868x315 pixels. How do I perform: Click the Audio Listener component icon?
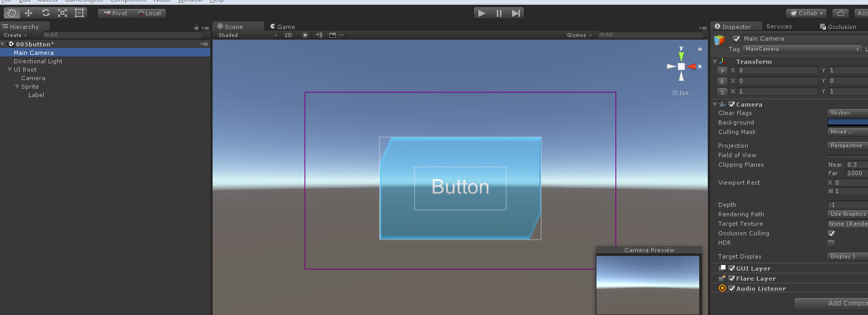(x=722, y=288)
